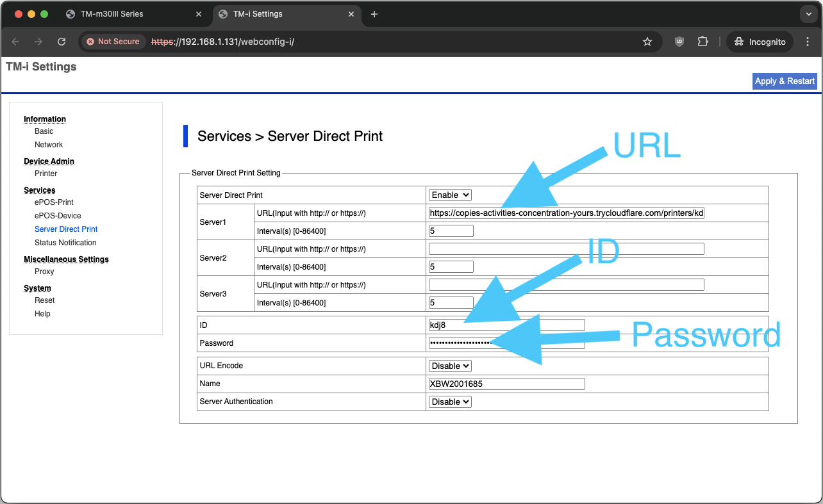
Task: Open Status Notification settings
Action: (65, 243)
